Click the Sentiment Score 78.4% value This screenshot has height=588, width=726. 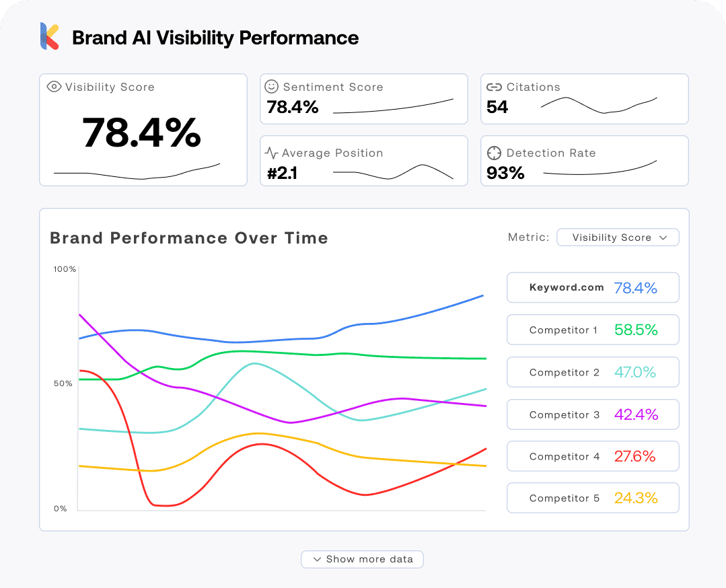click(x=293, y=107)
